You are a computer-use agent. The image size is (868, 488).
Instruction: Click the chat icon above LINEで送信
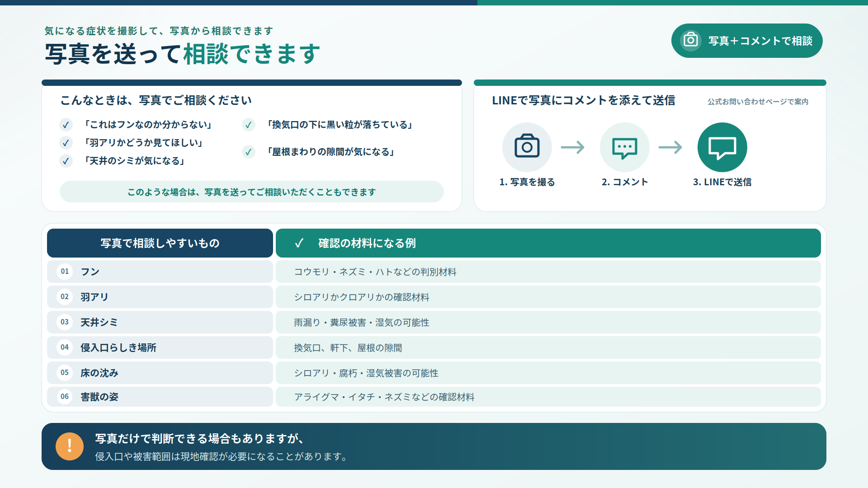coord(722,147)
